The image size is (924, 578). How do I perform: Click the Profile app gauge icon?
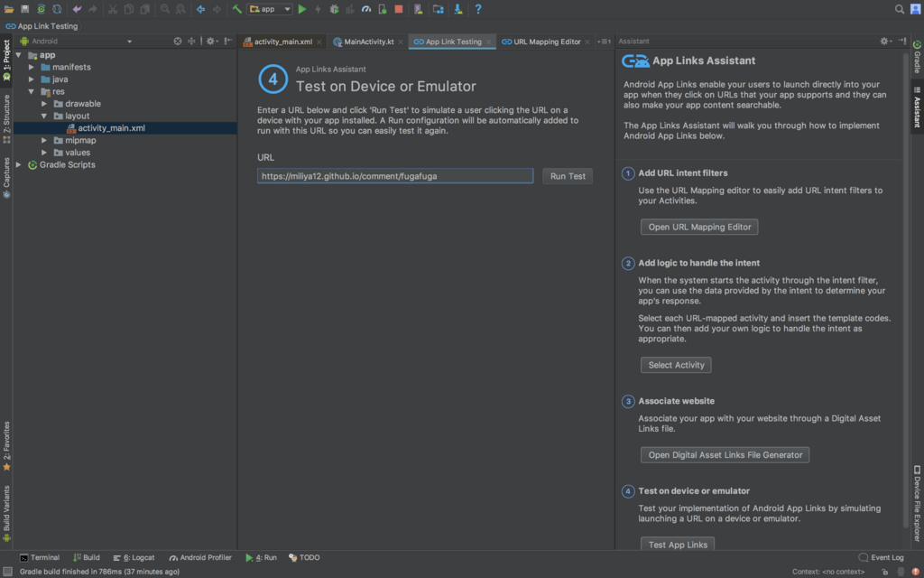tap(366, 9)
